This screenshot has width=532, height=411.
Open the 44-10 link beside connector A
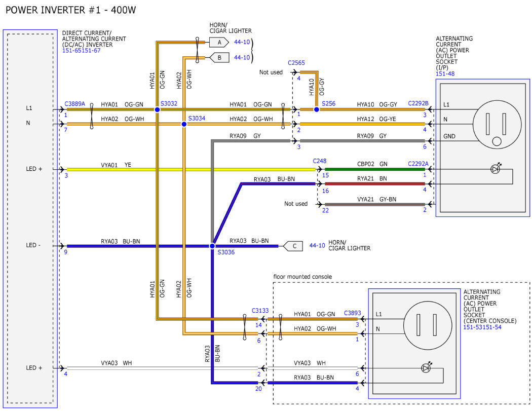242,42
